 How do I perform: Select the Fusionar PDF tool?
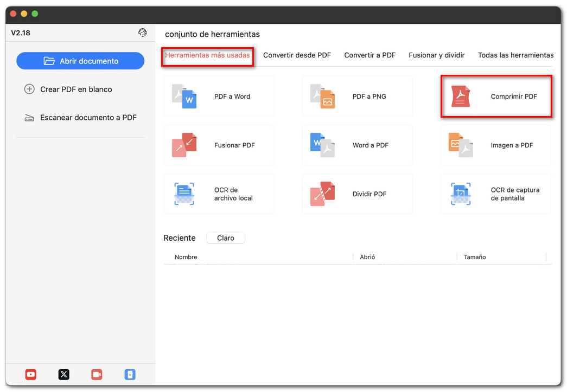(x=219, y=145)
